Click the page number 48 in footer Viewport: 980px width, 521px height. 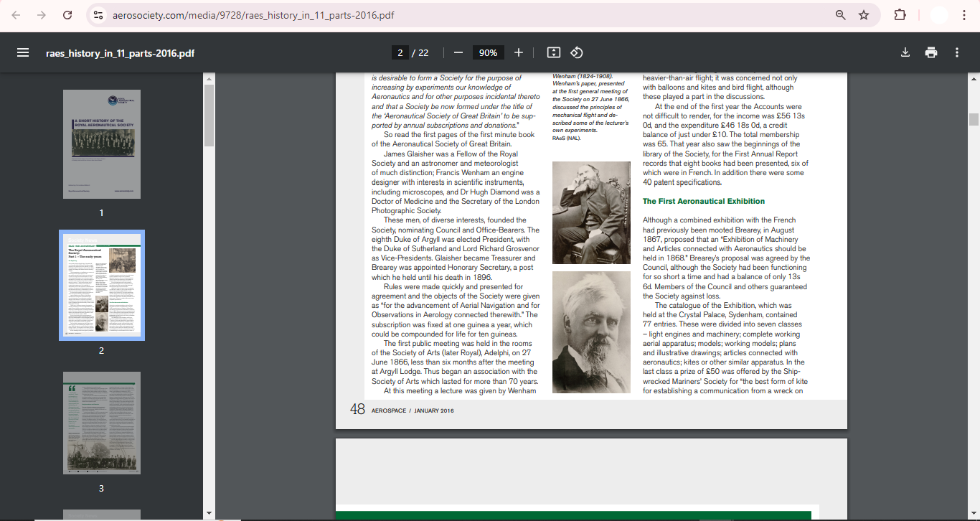(x=357, y=410)
